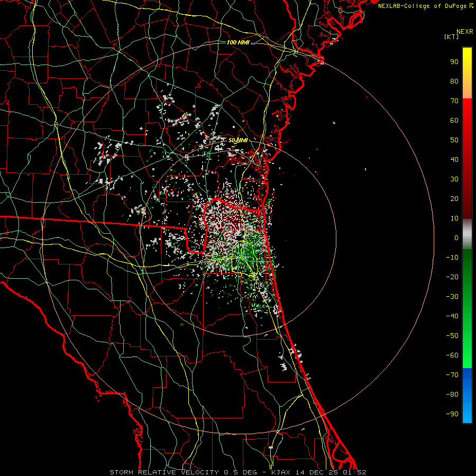Click the -70 knot scale value
476x476 pixels.
[x=452, y=375]
